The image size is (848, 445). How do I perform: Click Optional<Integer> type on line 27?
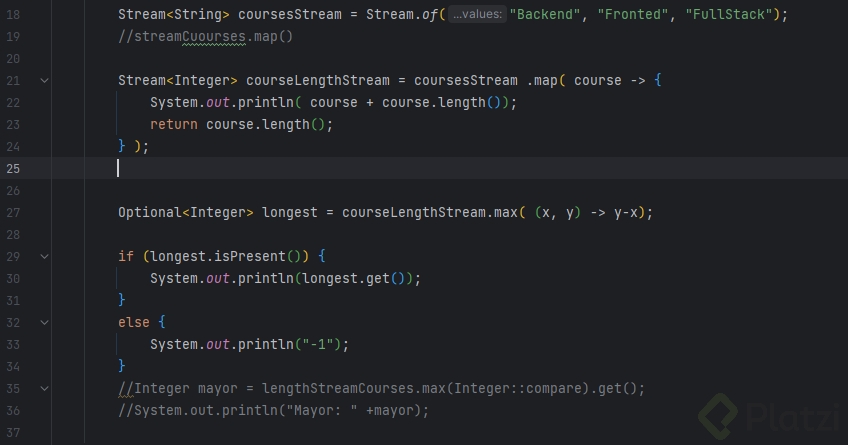[x=186, y=212]
